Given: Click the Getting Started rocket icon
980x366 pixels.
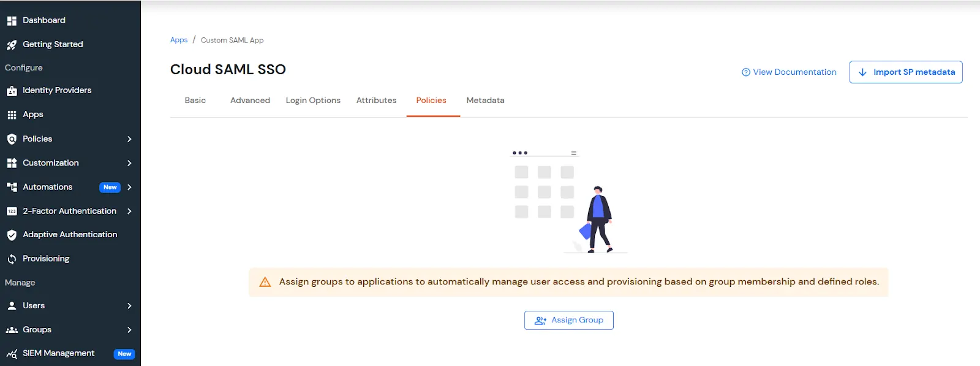Looking at the screenshot, I should point(12,45).
